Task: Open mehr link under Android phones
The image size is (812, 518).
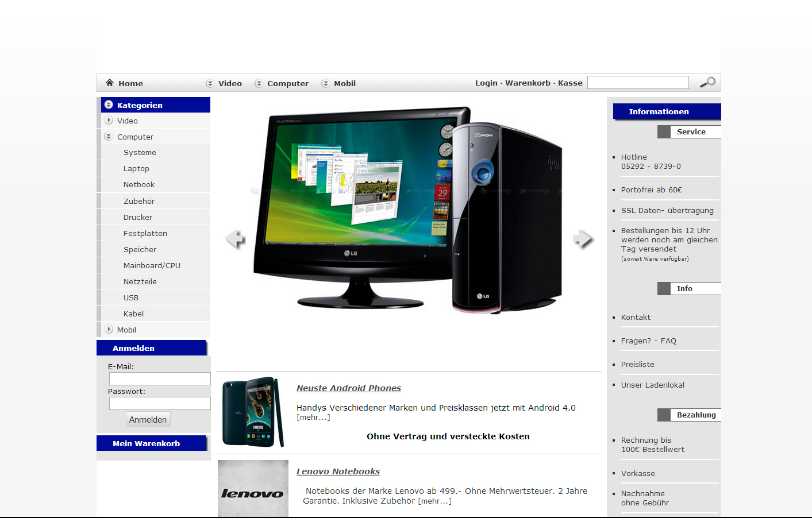Action: coord(313,418)
